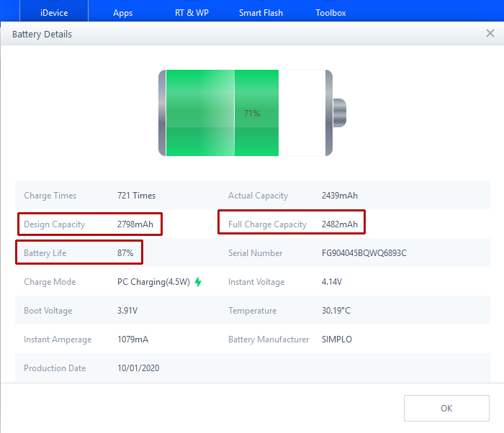Select the Toolbox tab

tap(330, 13)
